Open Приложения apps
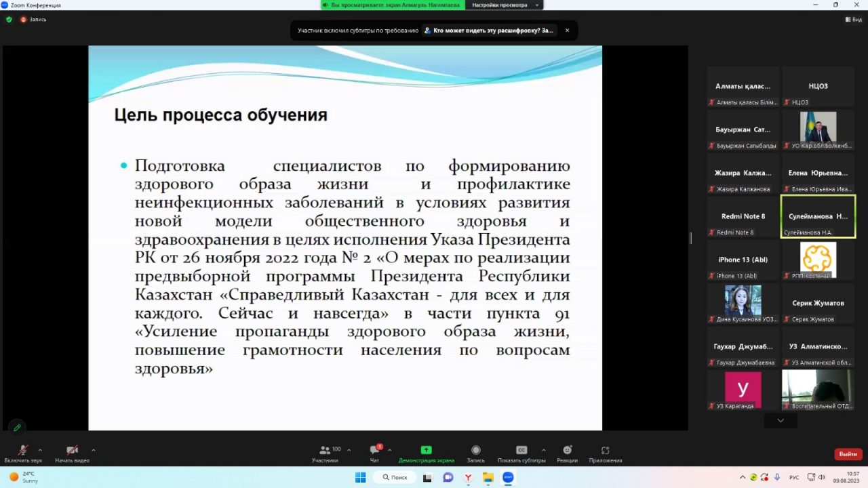Viewport: 868px width, 488px height. pos(605,450)
